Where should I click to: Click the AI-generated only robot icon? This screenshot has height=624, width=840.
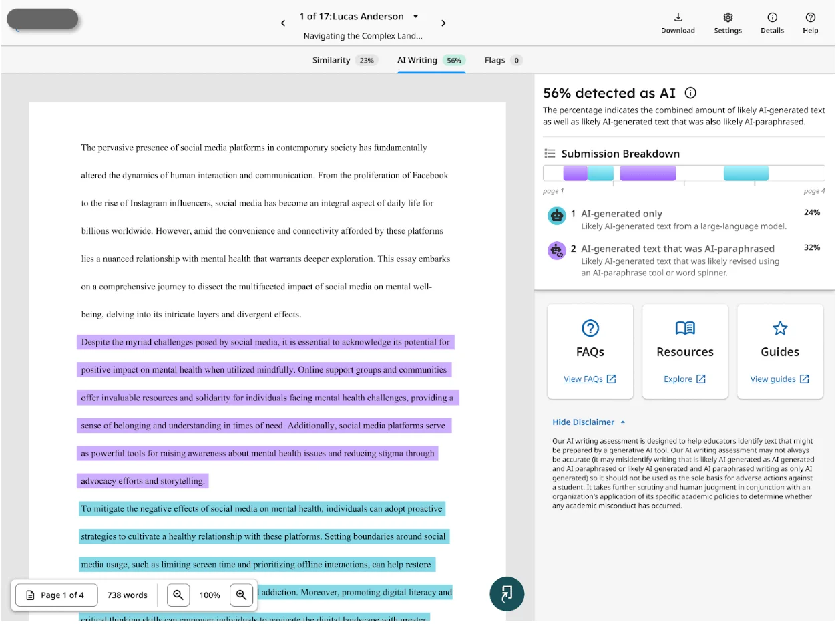point(556,215)
